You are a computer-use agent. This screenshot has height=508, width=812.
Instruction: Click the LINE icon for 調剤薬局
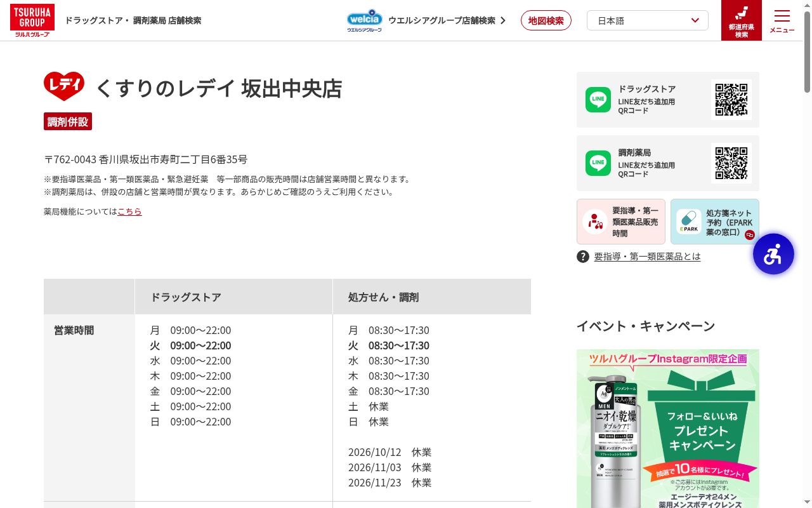pyautogui.click(x=598, y=163)
